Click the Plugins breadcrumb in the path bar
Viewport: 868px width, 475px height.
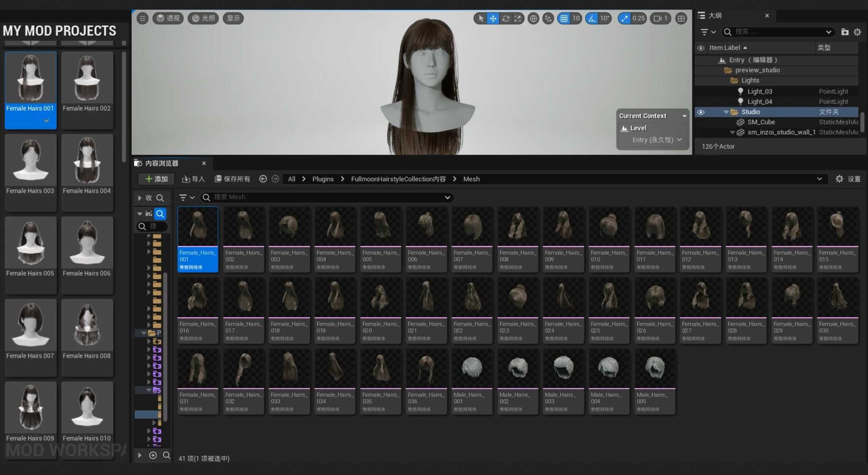coord(323,179)
